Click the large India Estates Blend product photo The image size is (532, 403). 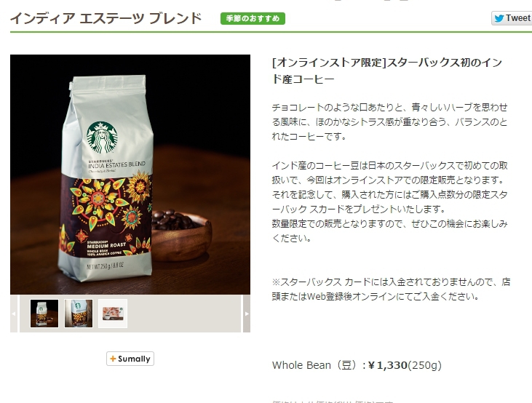pyautogui.click(x=130, y=175)
